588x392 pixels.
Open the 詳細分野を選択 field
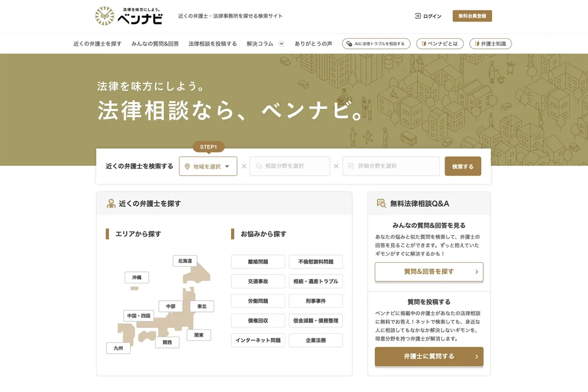coord(391,166)
